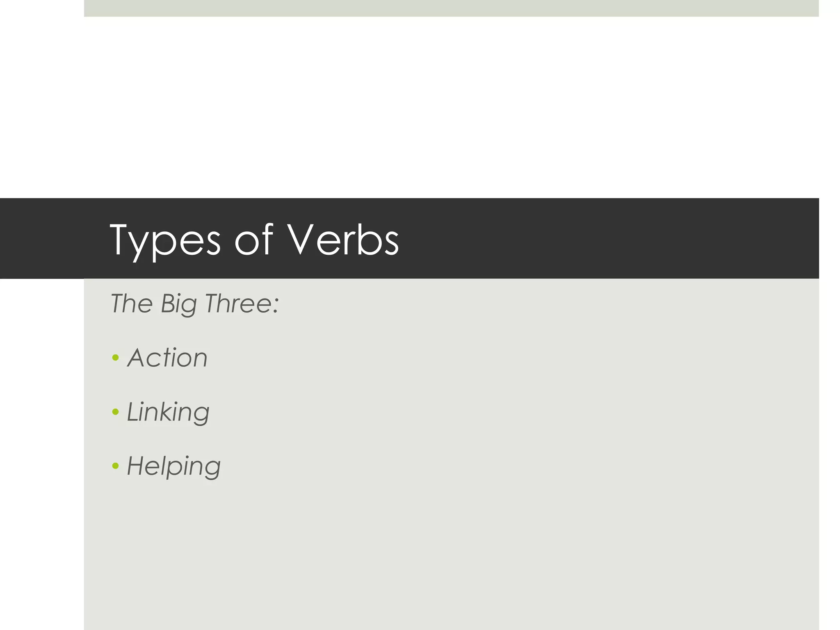This screenshot has height=630, width=840.
Task: Click the word 'Three:' in the subtitle
Action: [x=242, y=304]
